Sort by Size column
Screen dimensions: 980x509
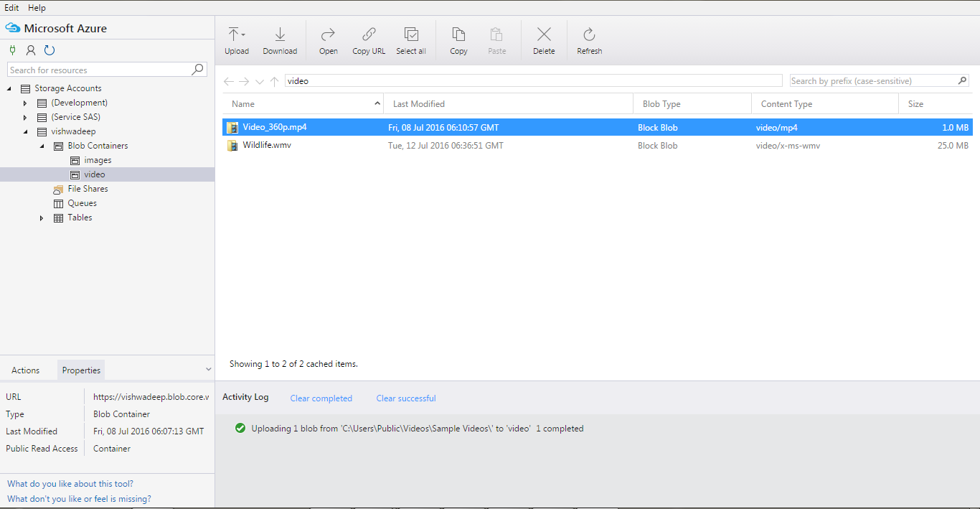point(936,104)
